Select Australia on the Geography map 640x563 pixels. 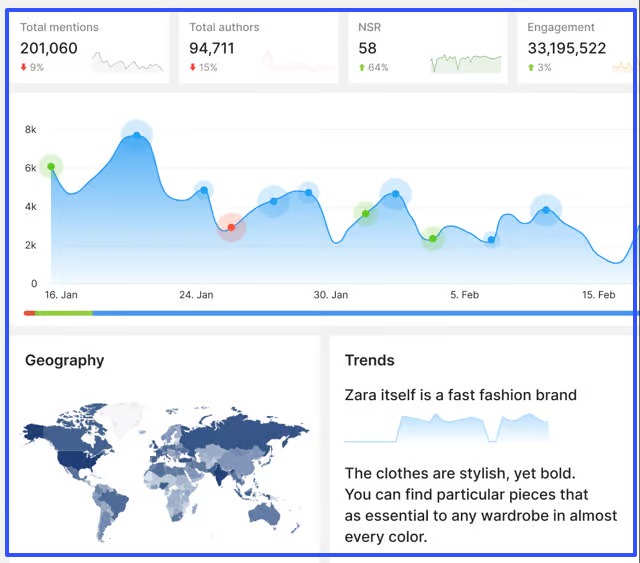point(264,513)
